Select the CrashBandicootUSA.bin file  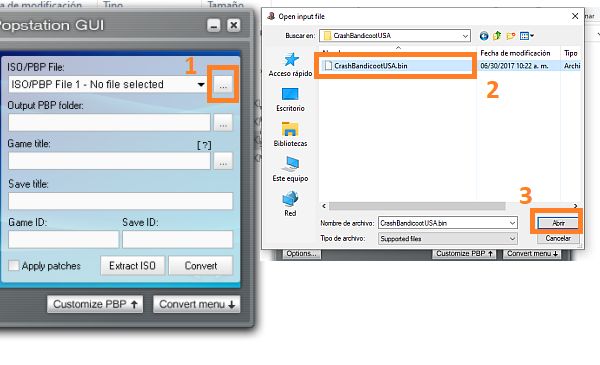click(370, 66)
